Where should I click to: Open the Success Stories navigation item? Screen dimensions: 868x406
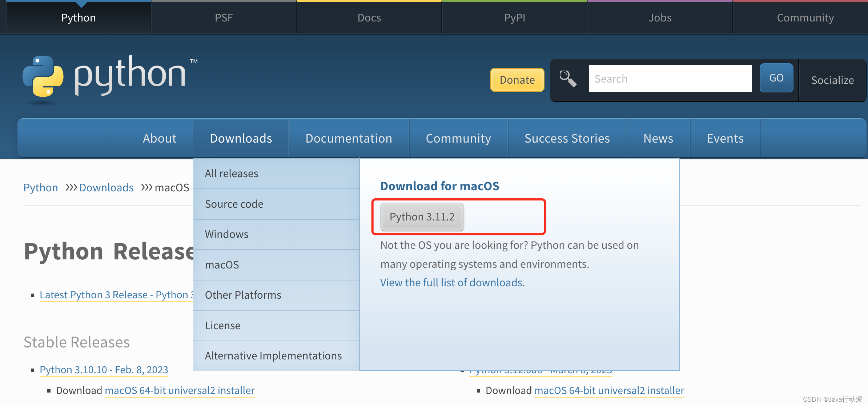pos(567,138)
